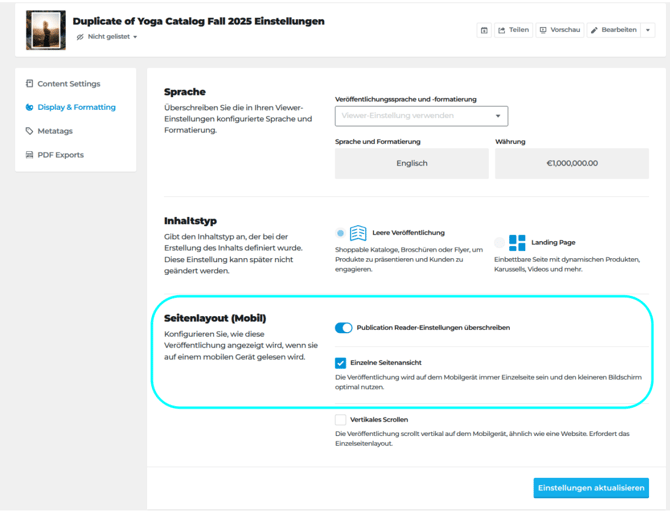Open the arrow menu next to Bearbeiten
The image size is (670, 511).
(x=648, y=30)
